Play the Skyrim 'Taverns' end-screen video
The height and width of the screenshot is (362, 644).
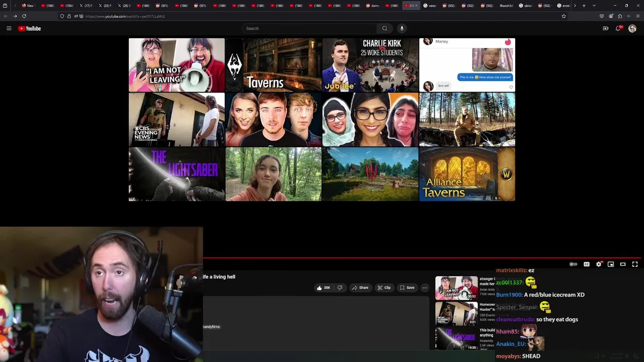(274, 65)
